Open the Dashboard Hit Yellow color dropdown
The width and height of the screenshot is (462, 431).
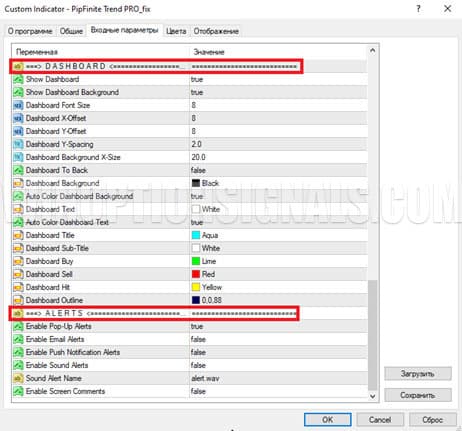(x=279, y=287)
